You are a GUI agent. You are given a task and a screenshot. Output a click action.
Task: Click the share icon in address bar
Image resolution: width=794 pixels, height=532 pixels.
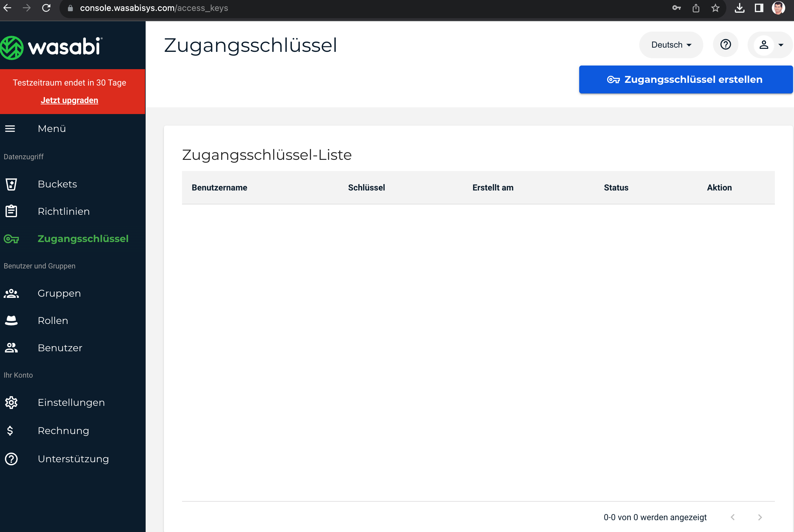click(x=696, y=8)
